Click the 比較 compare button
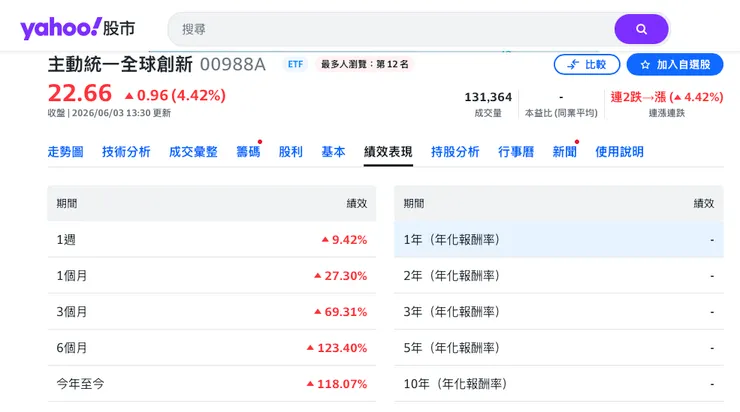 pyautogui.click(x=587, y=65)
